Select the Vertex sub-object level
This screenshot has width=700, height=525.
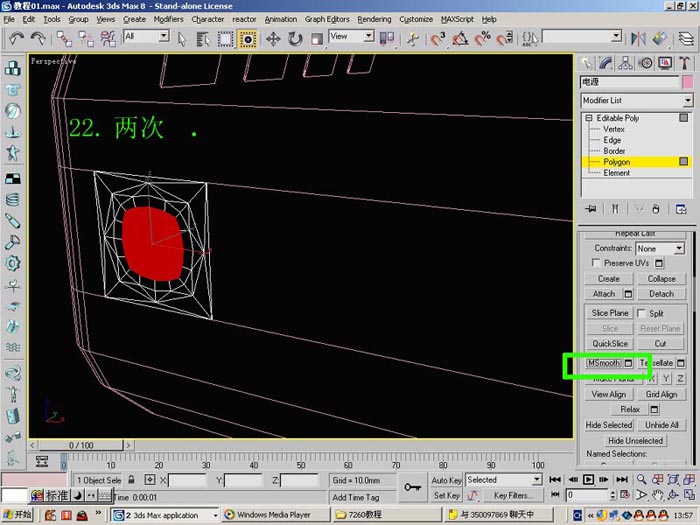point(614,129)
